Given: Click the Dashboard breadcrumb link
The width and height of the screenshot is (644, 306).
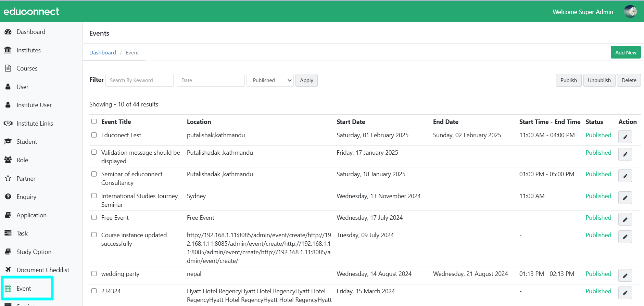Looking at the screenshot, I should (x=102, y=53).
